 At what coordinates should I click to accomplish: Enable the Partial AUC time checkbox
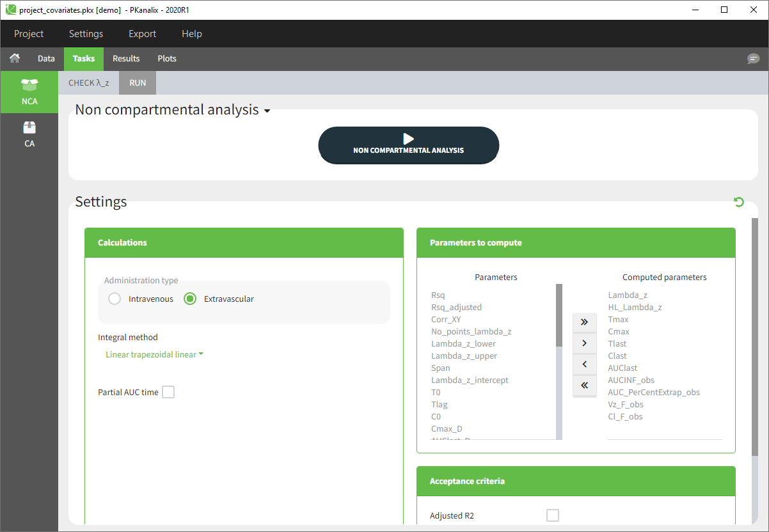168,392
